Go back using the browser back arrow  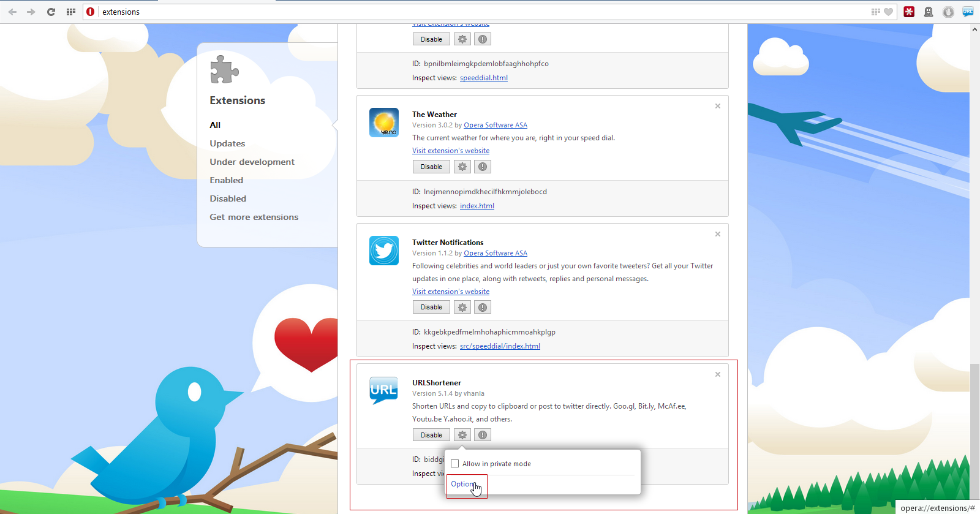[12, 12]
